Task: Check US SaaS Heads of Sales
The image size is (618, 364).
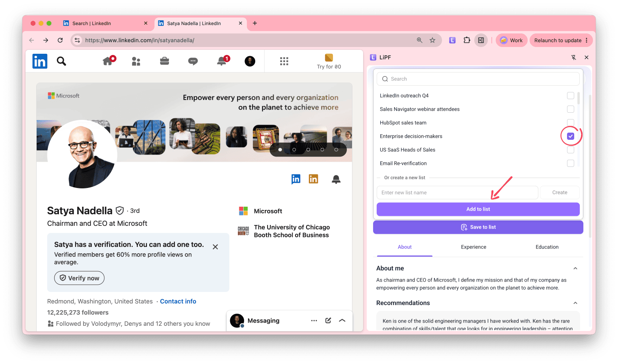Action: tap(571, 150)
